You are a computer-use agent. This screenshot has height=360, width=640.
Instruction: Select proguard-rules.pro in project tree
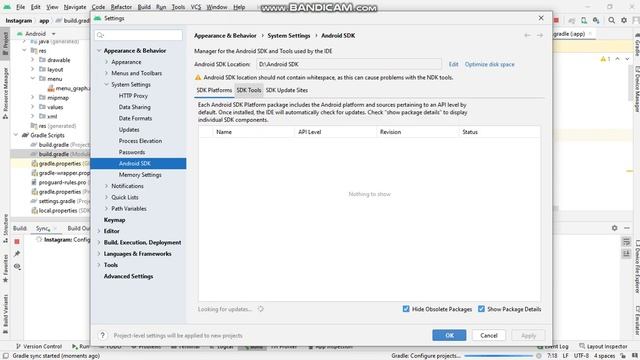point(62,182)
